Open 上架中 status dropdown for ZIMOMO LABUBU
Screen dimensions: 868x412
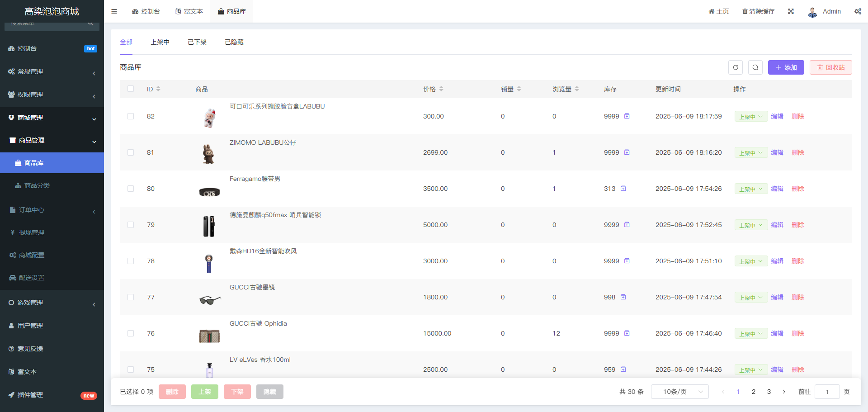click(751, 152)
